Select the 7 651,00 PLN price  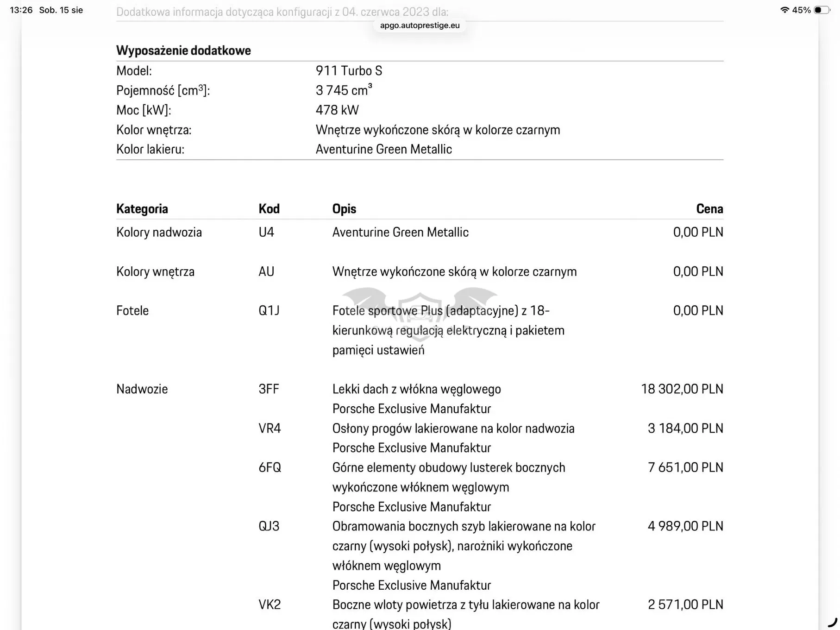(x=686, y=467)
